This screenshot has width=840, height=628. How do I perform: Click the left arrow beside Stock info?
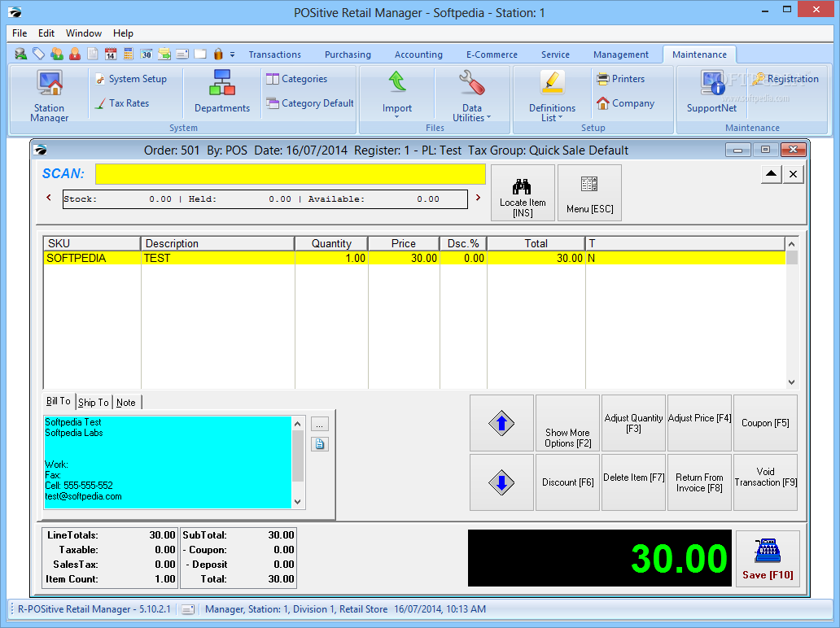[49, 198]
